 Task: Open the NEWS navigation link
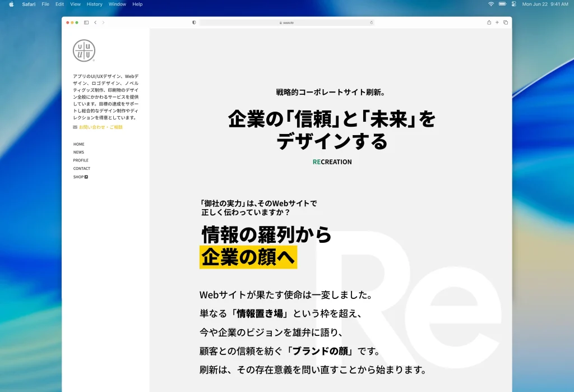tap(78, 152)
